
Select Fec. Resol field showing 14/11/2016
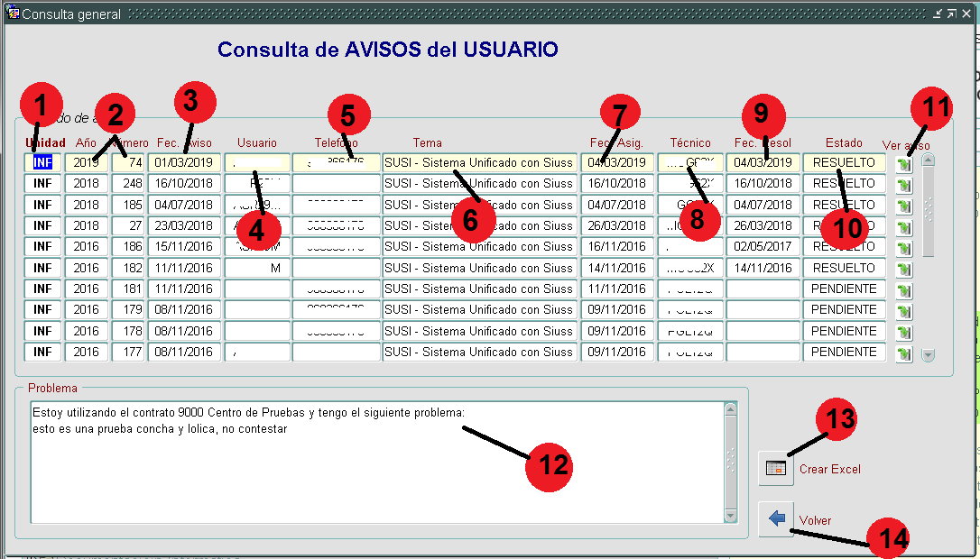point(762,268)
